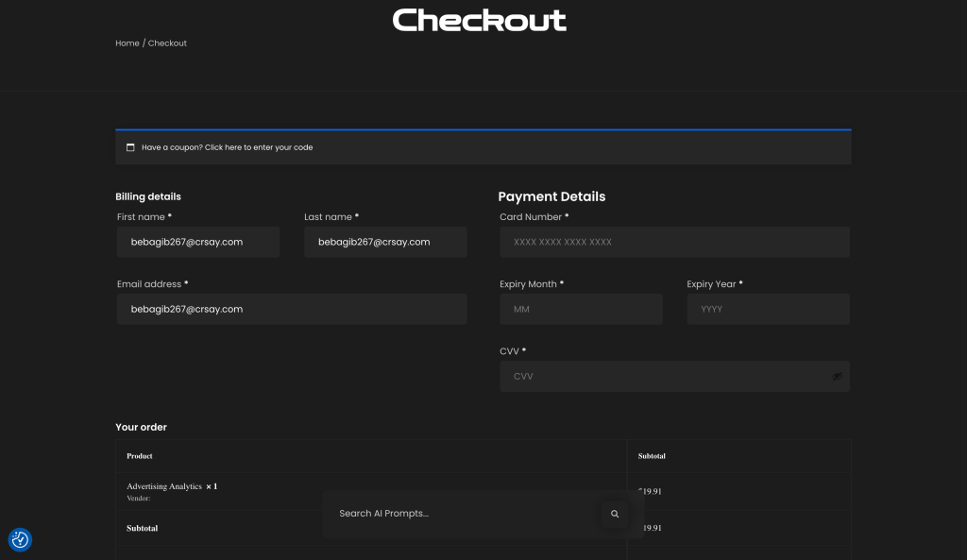Image resolution: width=967 pixels, height=560 pixels.
Task: Click the coupon icon in the notice bar
Action: point(130,147)
